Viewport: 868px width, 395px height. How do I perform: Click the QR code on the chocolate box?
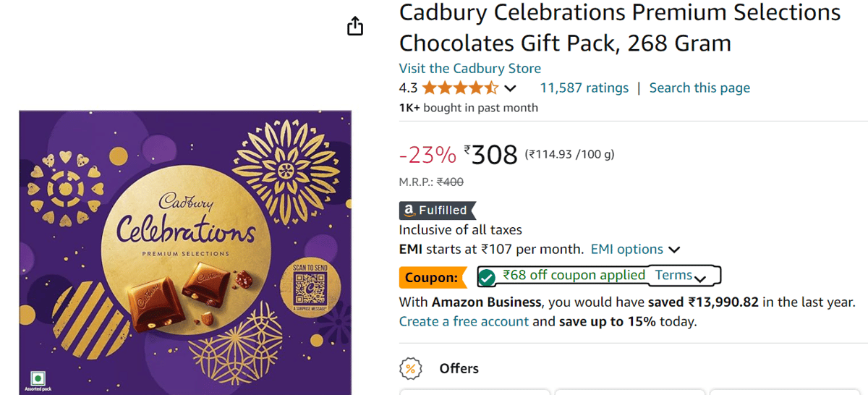coord(310,289)
